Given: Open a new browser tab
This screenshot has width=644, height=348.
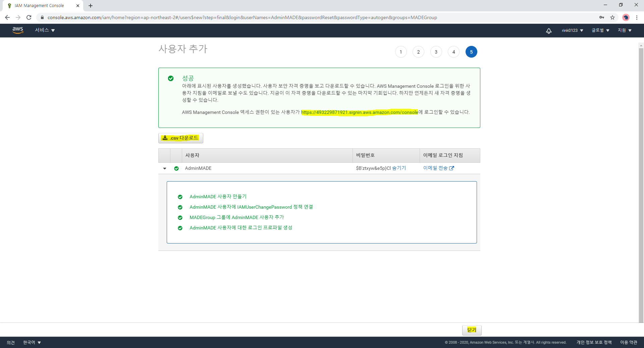Looking at the screenshot, I should point(91,6).
